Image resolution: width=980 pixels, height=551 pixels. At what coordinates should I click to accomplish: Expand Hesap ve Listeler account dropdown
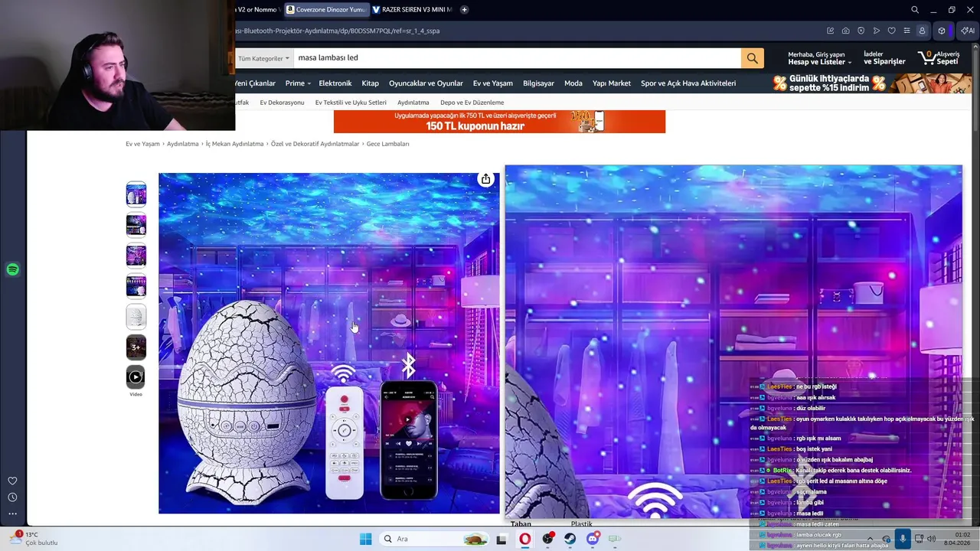820,58
